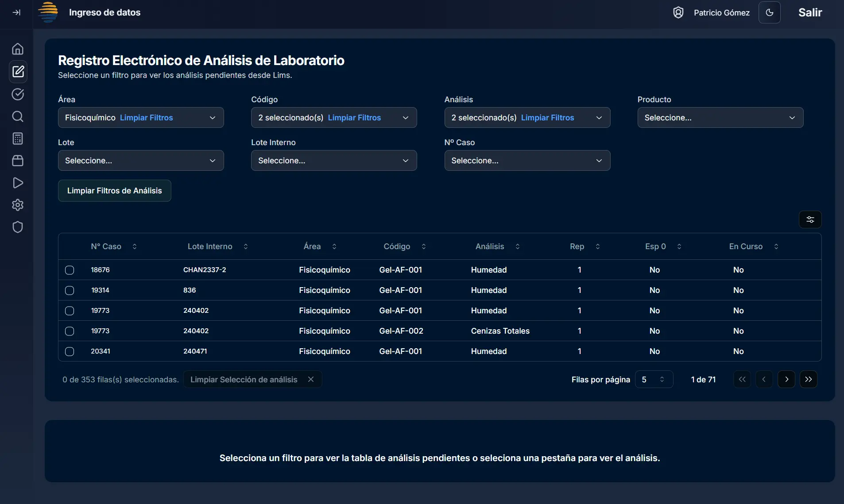Image resolution: width=844 pixels, height=504 pixels.
Task: Click the Limpiar Filtros de Análisis button
Action: 114,190
